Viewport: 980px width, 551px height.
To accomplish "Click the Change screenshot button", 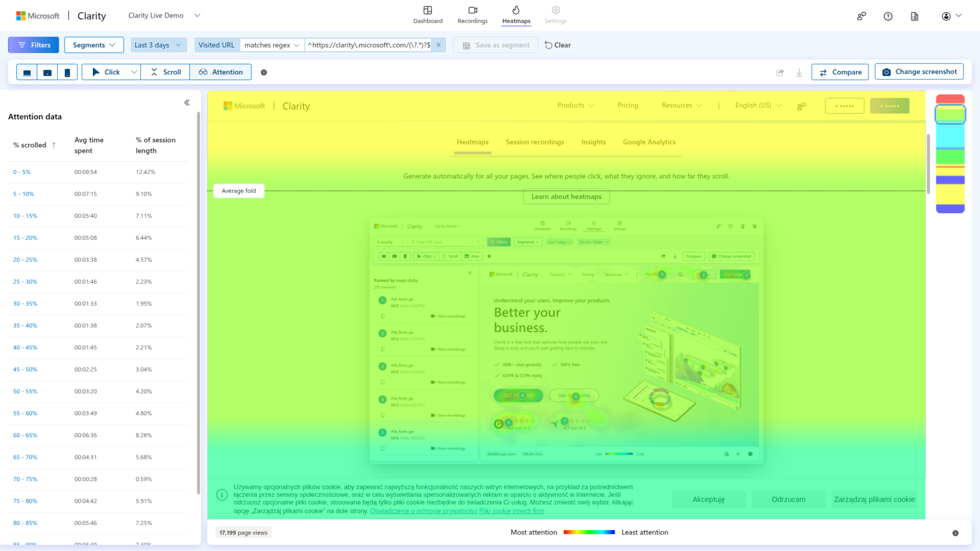I will point(919,72).
